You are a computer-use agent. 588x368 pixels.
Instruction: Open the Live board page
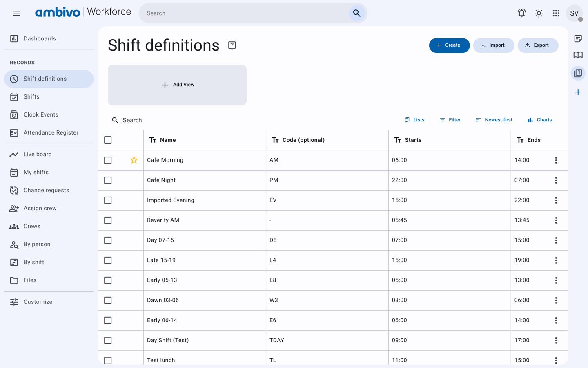coord(49,155)
